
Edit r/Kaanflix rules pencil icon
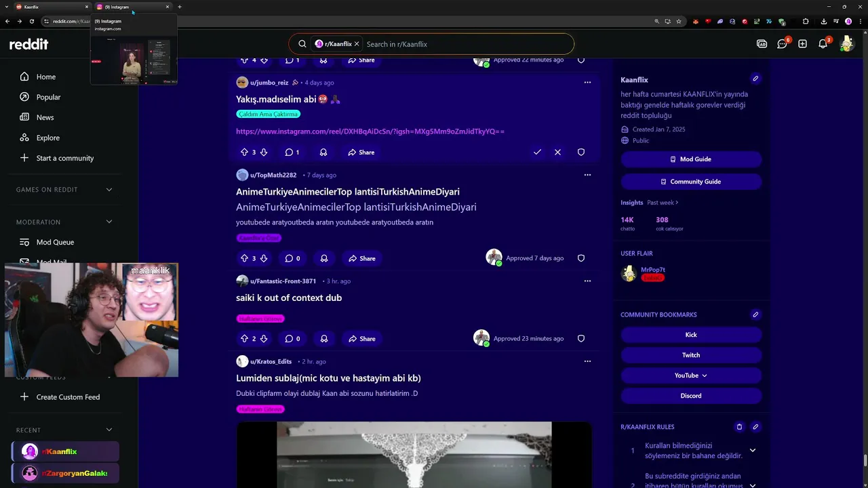(755, 427)
